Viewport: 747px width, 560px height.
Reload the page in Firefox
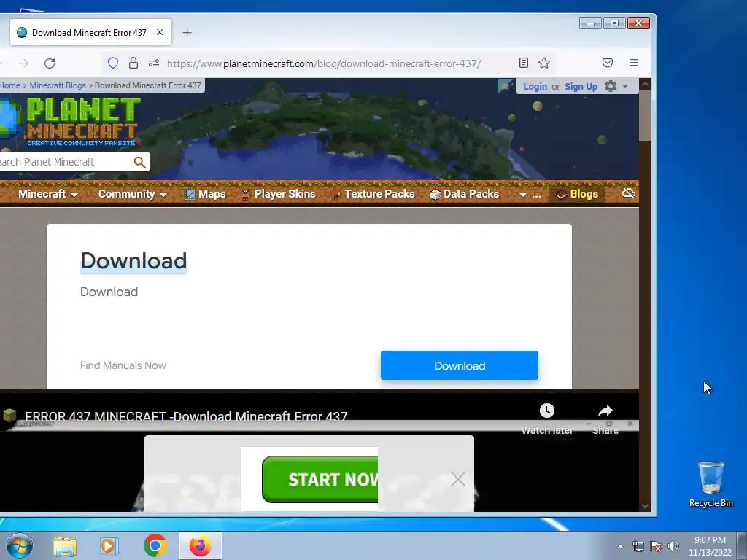coord(50,63)
